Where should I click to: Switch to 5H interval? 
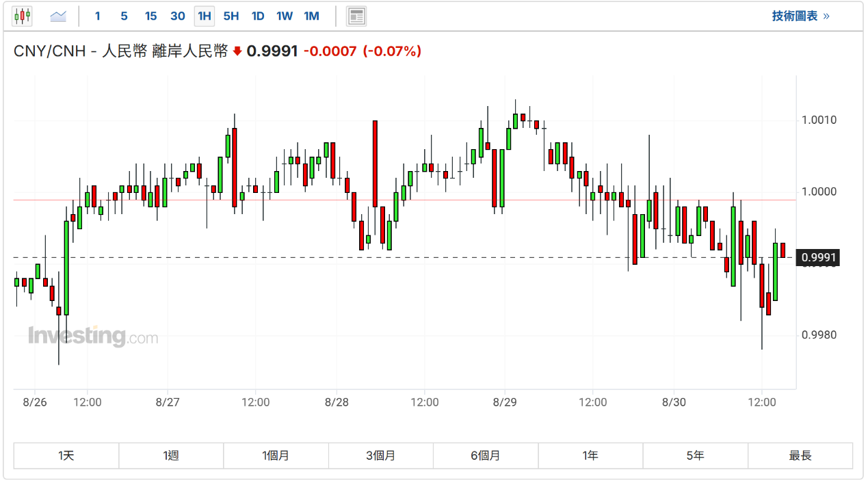[231, 16]
